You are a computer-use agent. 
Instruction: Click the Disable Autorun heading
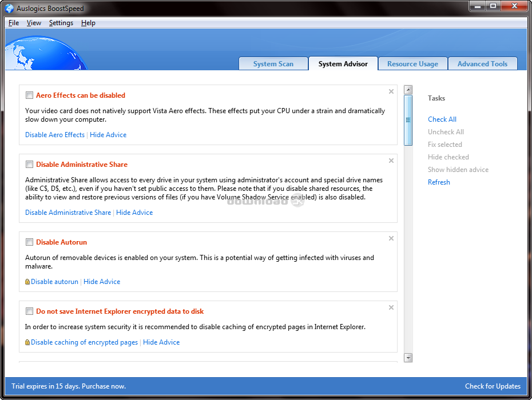coord(61,242)
